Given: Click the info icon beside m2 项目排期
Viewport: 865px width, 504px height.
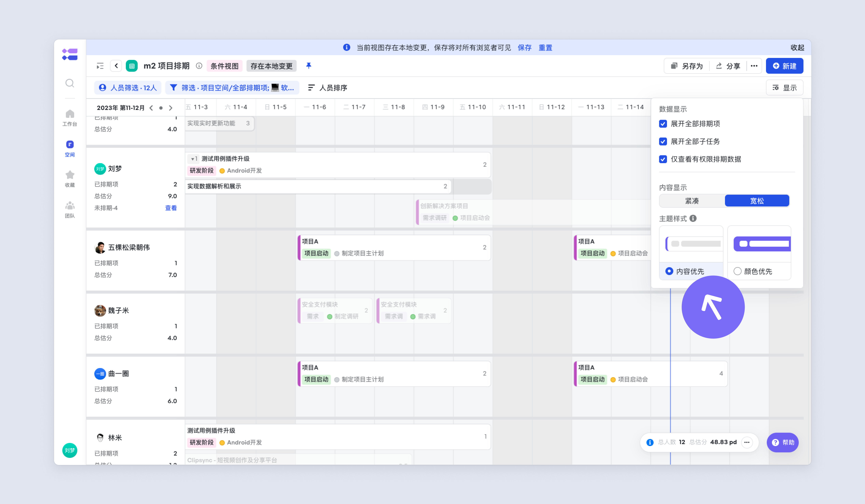Looking at the screenshot, I should tap(199, 66).
